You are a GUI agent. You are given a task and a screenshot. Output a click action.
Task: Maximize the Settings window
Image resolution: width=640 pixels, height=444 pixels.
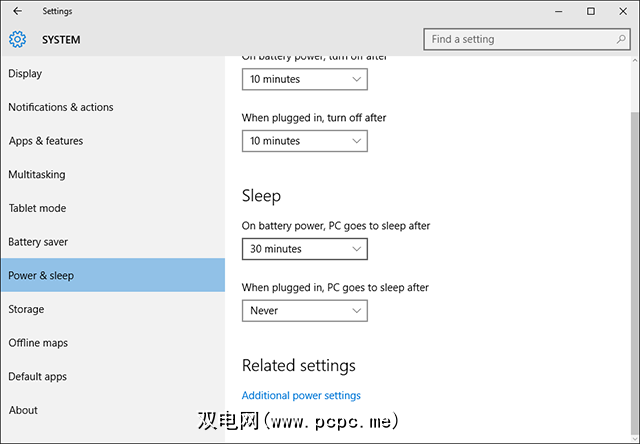(x=591, y=11)
